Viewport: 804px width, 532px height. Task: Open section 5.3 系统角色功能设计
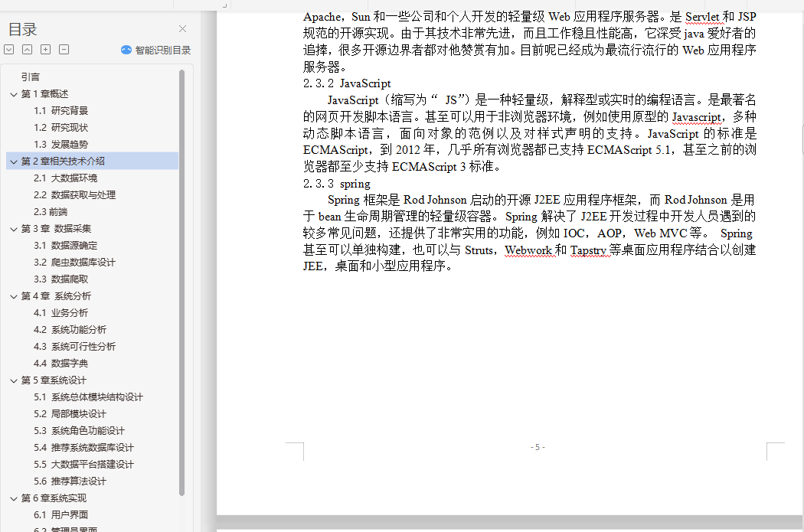click(80, 431)
